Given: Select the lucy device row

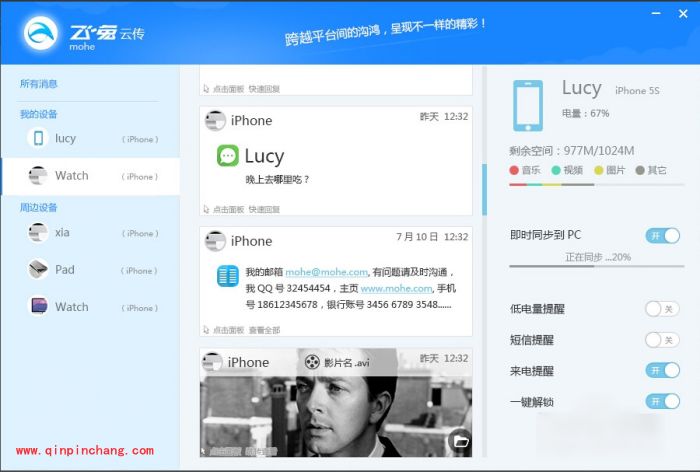Looking at the screenshot, I should [91, 138].
